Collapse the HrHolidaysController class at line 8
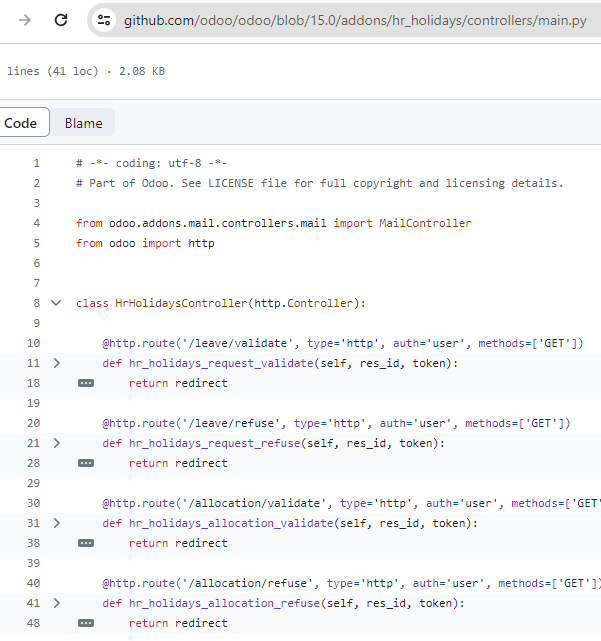This screenshot has width=601, height=641. pos(56,303)
